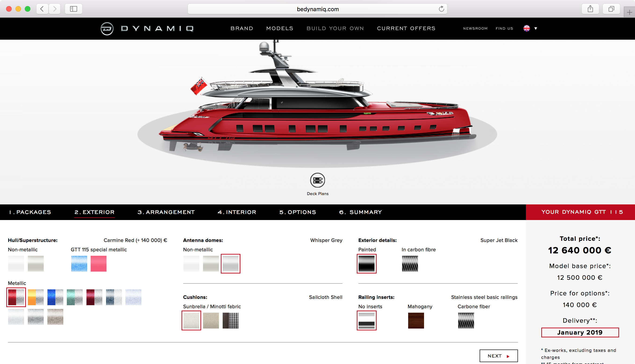The image size is (635, 364).
Task: Reload the page using refresh icon
Action: pos(441,9)
